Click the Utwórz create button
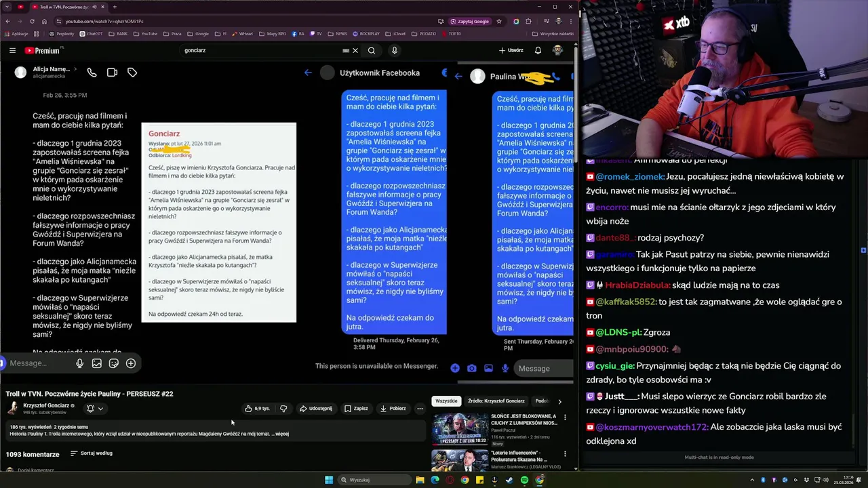The image size is (868, 488). click(x=511, y=50)
